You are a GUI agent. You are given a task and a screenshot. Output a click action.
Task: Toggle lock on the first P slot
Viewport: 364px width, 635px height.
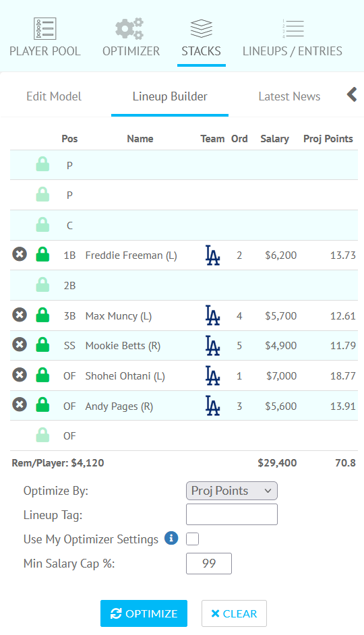[x=42, y=164]
